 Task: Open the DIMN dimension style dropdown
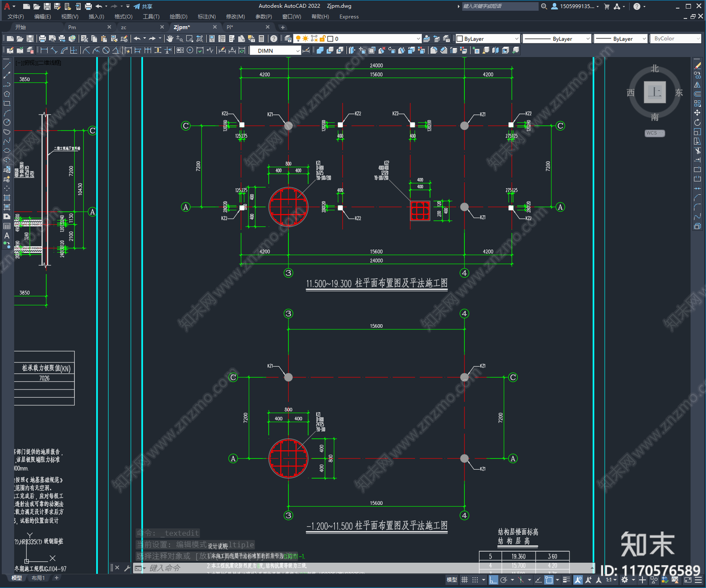(x=275, y=51)
